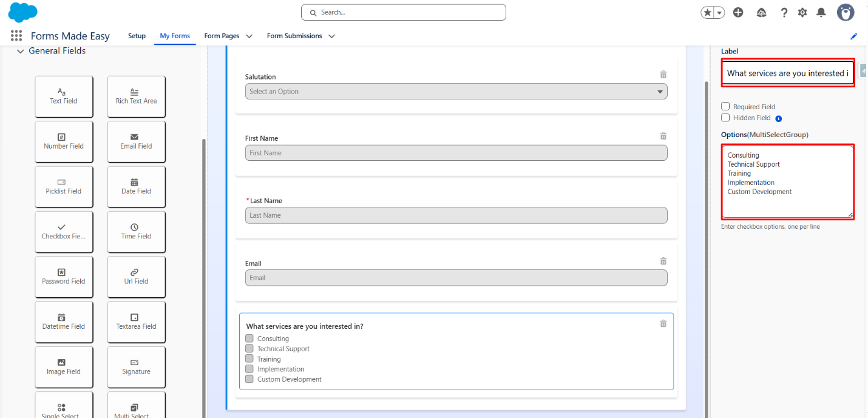Add a Signature field
The image size is (868, 418).
(x=136, y=367)
